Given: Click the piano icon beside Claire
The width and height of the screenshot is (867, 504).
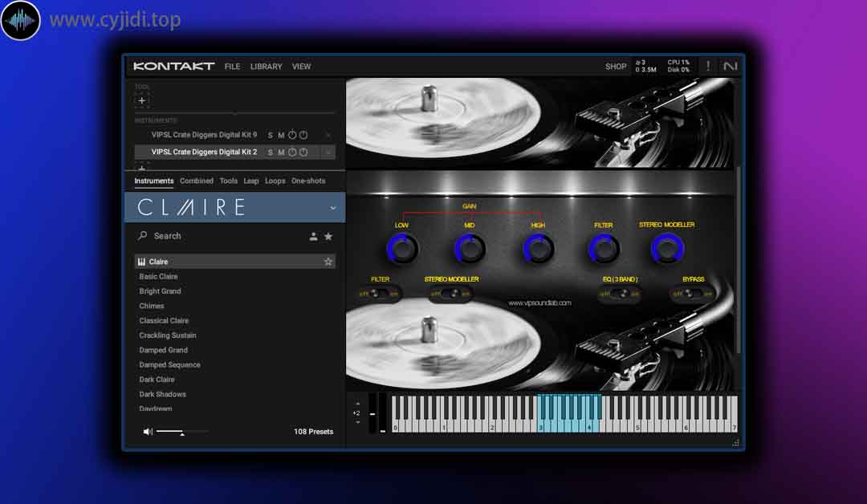Looking at the screenshot, I should [x=141, y=262].
